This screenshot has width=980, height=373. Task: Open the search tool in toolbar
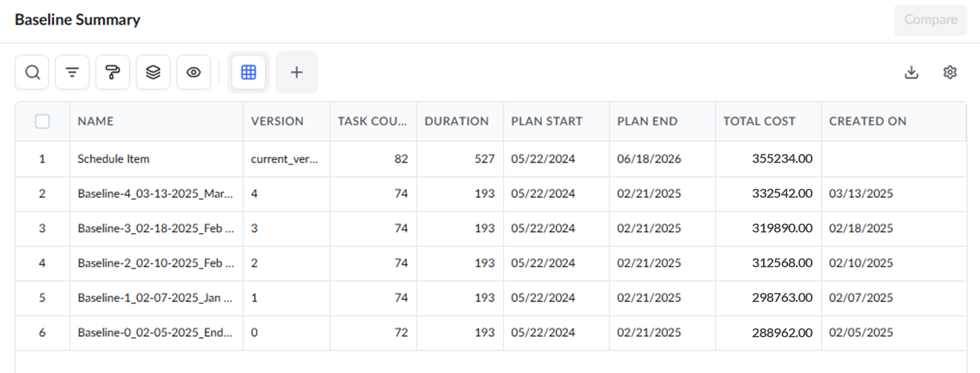32,72
